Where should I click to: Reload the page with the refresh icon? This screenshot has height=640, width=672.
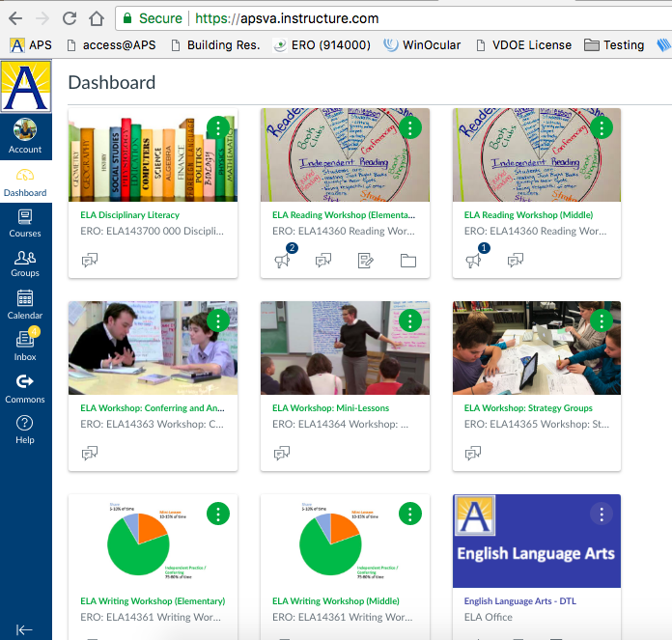[70, 18]
